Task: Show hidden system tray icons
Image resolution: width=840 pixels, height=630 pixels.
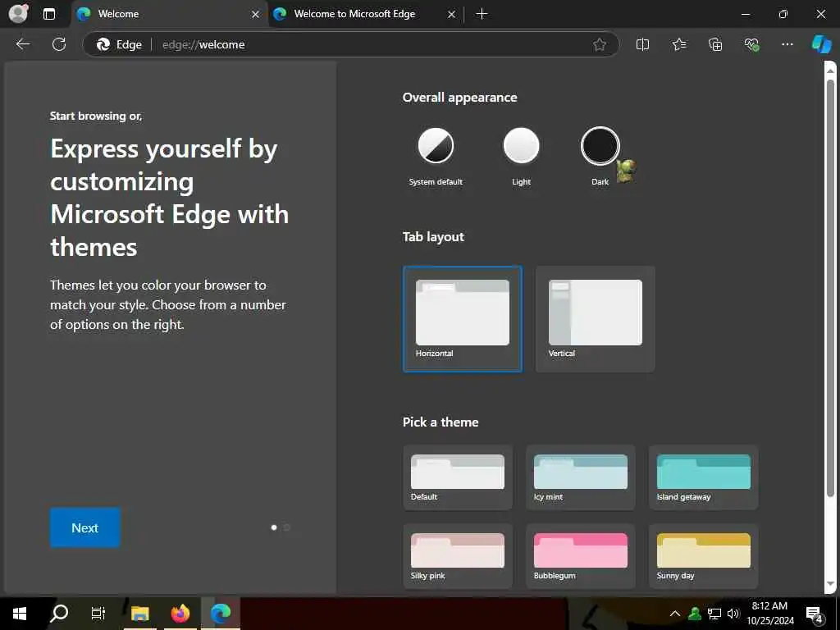Action: (675, 614)
